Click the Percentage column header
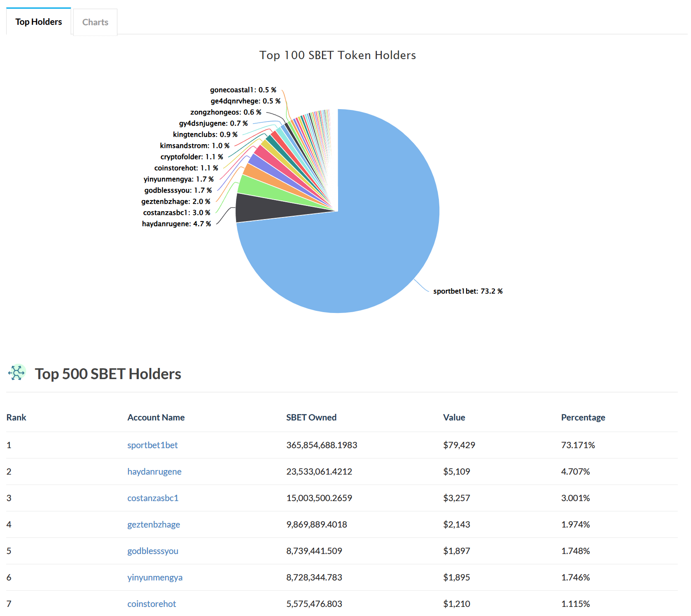691x616 pixels. (x=583, y=418)
